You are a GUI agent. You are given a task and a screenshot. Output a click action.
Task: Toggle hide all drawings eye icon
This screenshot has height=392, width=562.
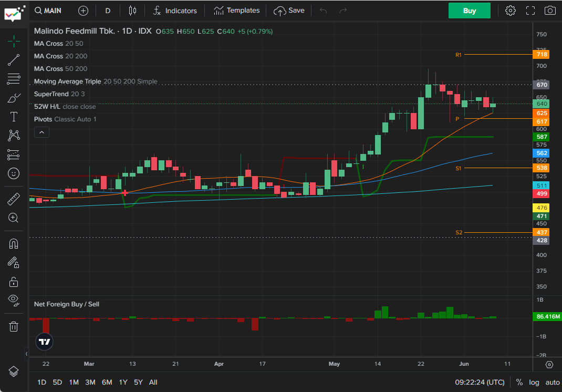(x=14, y=300)
